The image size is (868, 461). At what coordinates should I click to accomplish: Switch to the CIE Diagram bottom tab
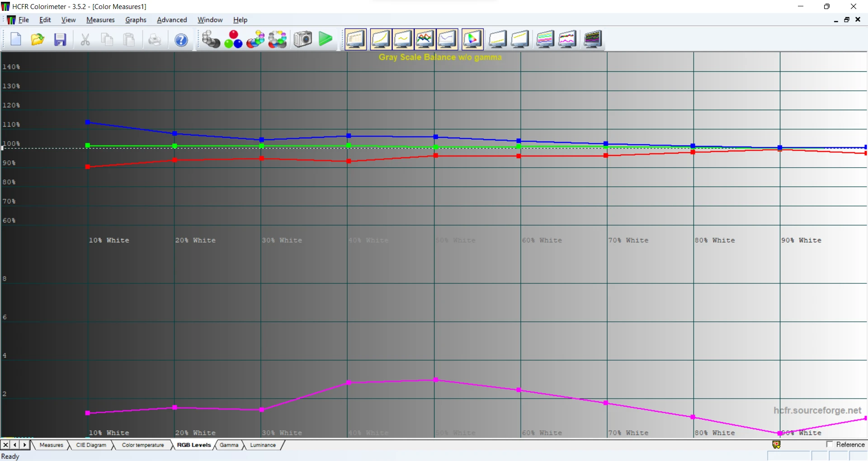tap(91, 445)
